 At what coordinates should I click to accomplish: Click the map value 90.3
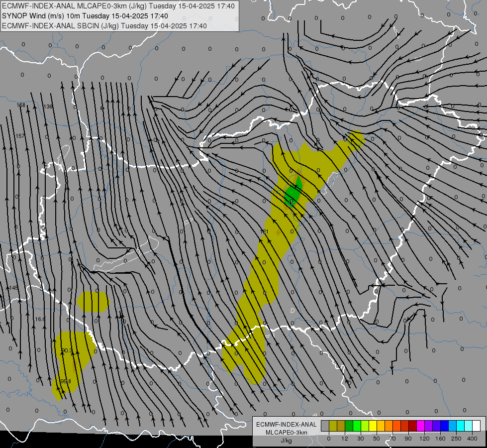pos(67,350)
